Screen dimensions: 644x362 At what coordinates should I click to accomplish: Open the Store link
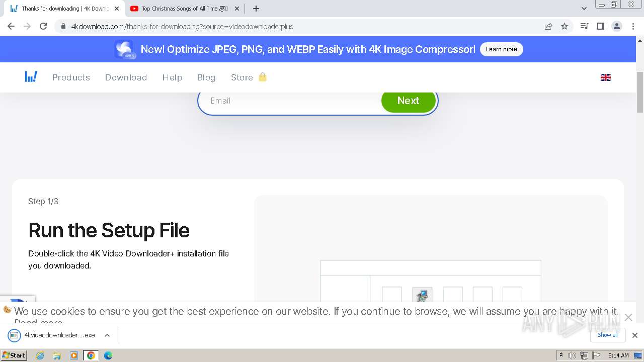pos(242,77)
